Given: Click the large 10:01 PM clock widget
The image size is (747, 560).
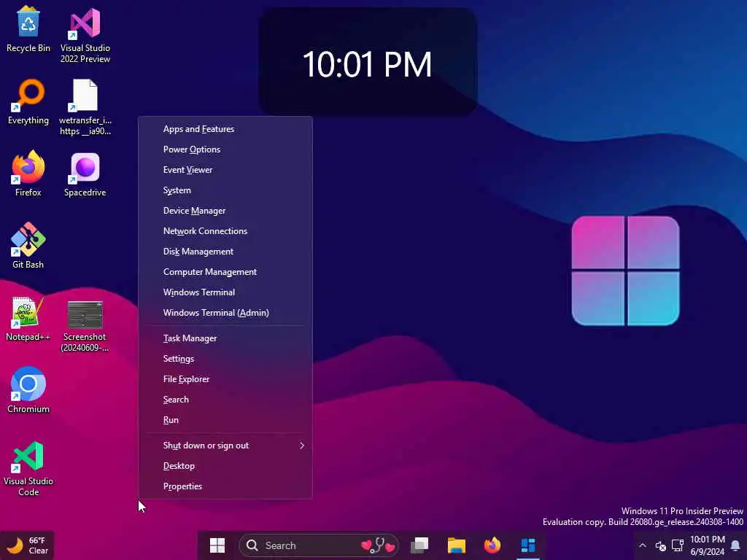Looking at the screenshot, I should pyautogui.click(x=368, y=62).
